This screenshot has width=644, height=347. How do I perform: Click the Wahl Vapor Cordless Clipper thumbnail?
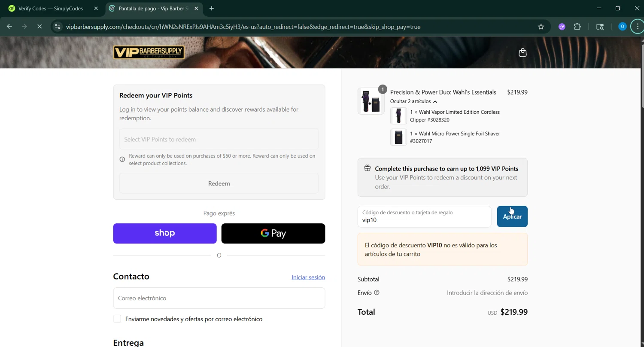click(x=398, y=116)
